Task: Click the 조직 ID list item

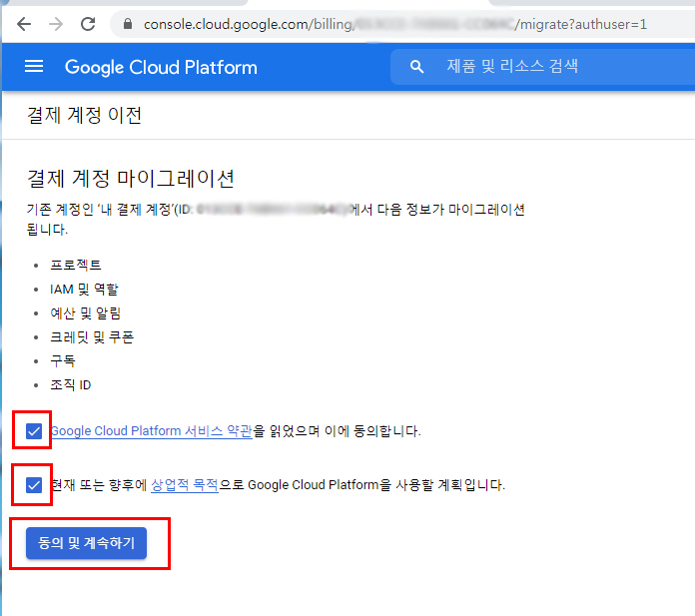Action: [71, 384]
